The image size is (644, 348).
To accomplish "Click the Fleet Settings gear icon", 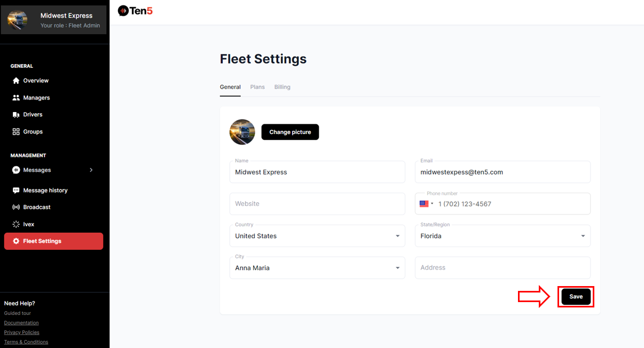I will (16, 241).
